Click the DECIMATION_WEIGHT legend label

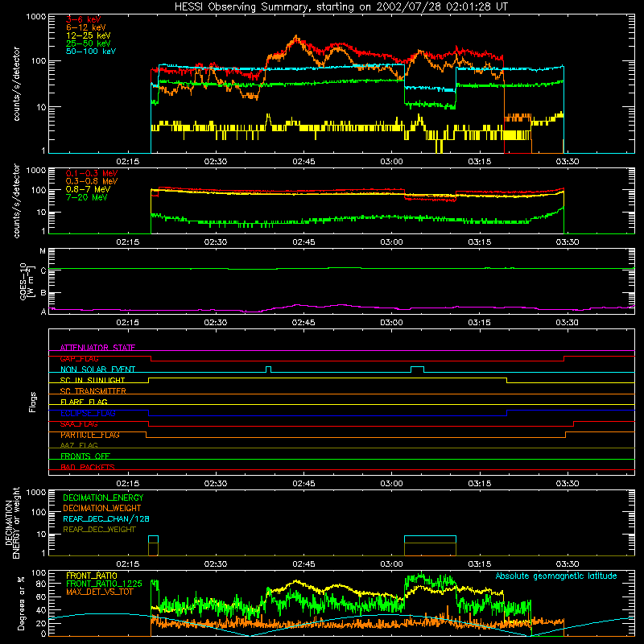(102, 508)
